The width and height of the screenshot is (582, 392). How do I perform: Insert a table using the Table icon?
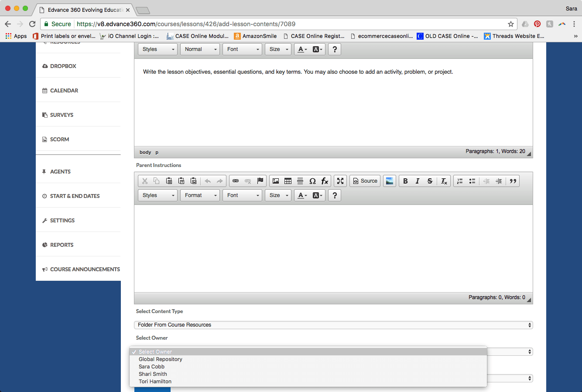pos(288,181)
